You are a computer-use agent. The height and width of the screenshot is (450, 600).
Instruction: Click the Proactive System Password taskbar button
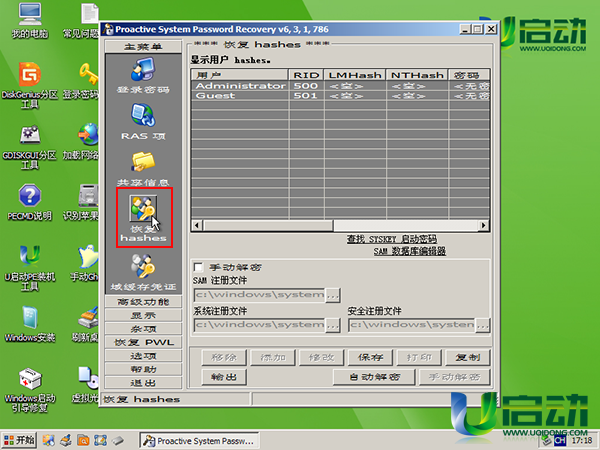(199, 441)
